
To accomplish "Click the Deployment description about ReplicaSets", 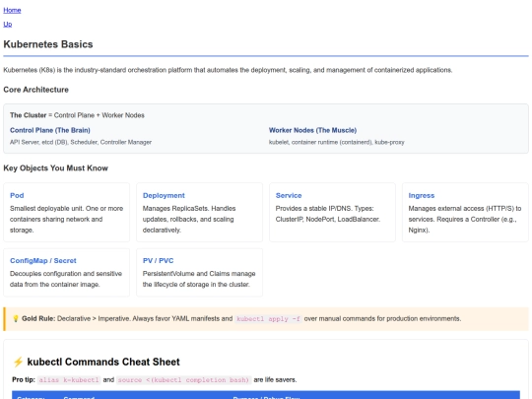I will (x=189, y=219).
